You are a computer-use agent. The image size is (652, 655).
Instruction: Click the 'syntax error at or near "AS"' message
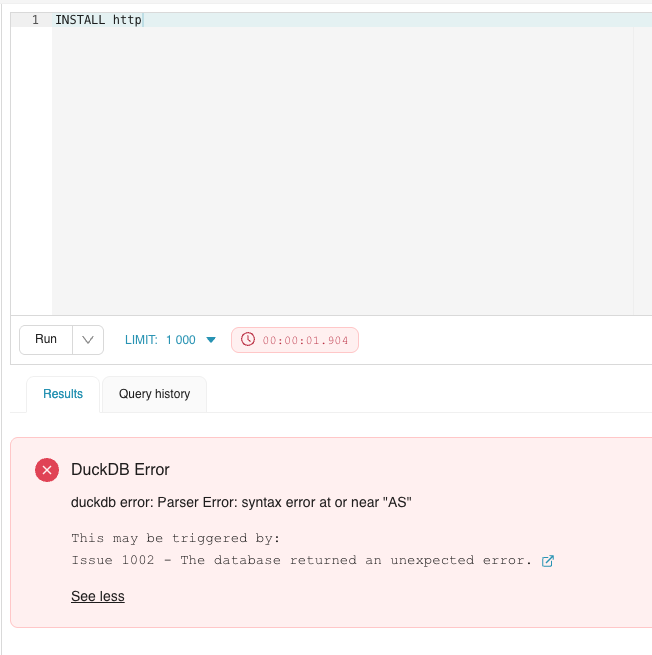click(241, 502)
